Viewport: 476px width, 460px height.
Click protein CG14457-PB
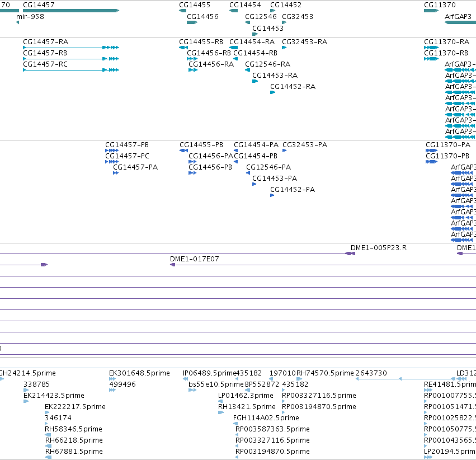127,144
